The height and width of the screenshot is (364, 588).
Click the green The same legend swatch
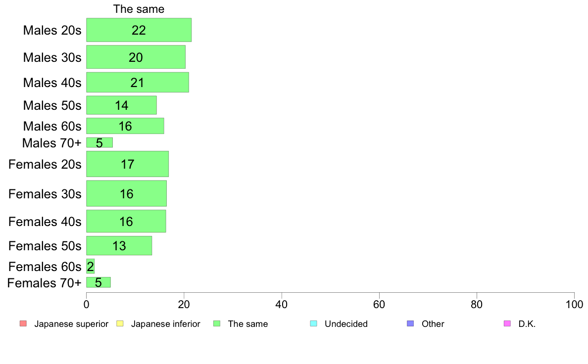coord(217,323)
